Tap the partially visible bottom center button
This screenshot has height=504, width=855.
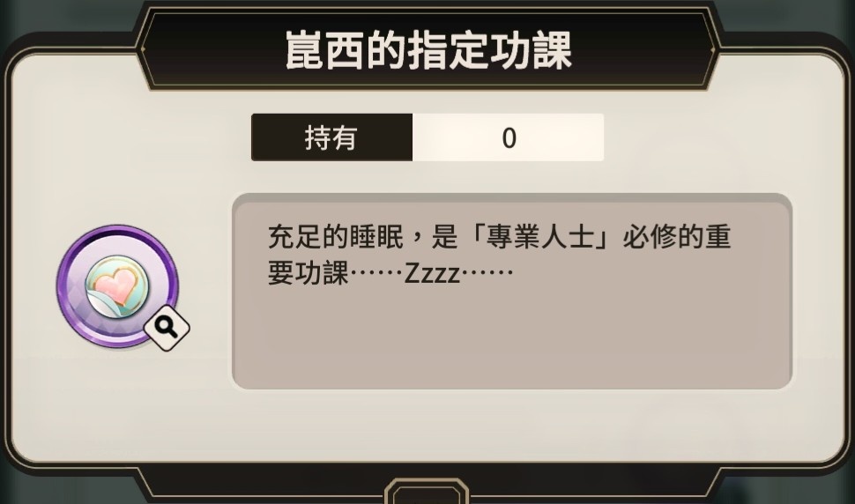427,492
